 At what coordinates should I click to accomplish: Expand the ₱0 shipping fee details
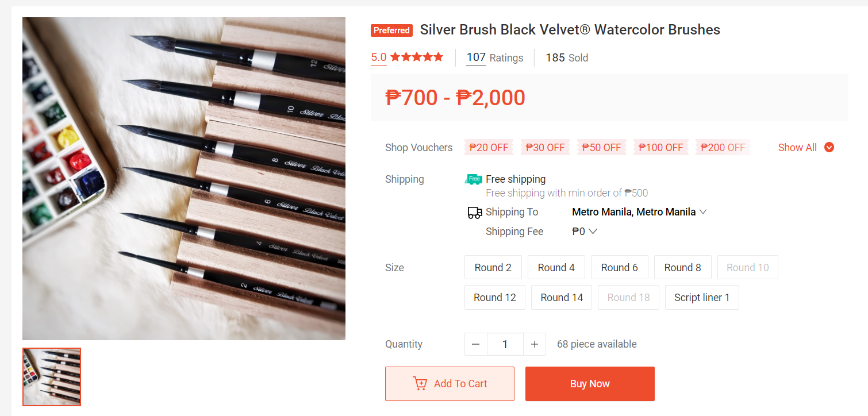(585, 232)
